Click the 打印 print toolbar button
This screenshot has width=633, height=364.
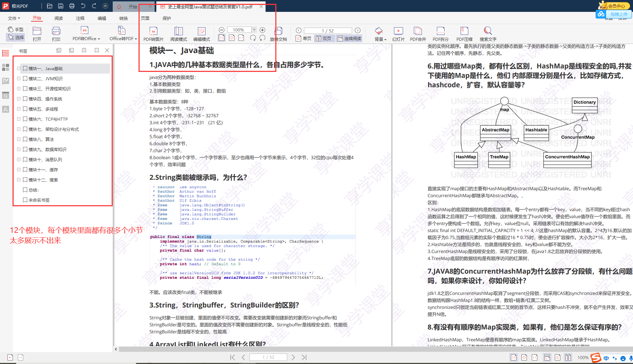click(x=56, y=34)
